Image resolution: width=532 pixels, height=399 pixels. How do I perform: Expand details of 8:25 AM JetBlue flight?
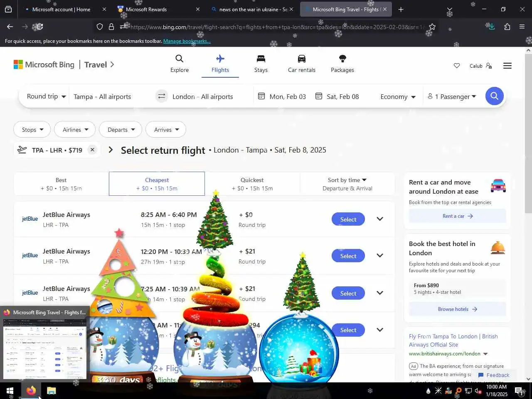click(380, 219)
